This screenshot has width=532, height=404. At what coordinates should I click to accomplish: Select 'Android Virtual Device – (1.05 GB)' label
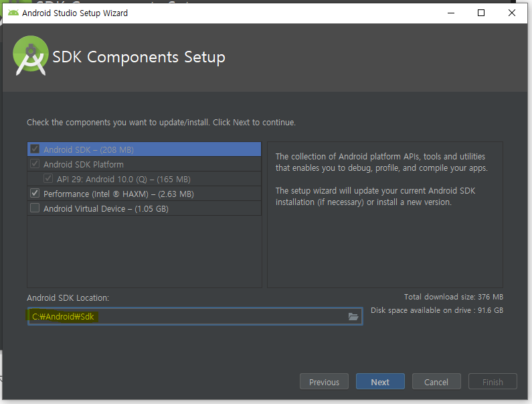[106, 208]
